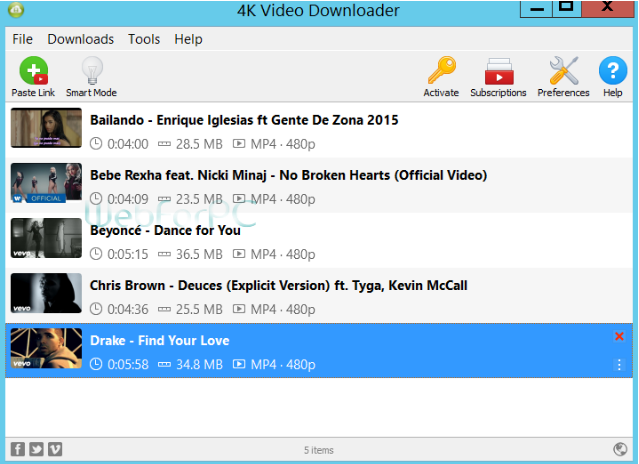Click the Paste Link button
The width and height of the screenshot is (639, 464).
[33, 77]
